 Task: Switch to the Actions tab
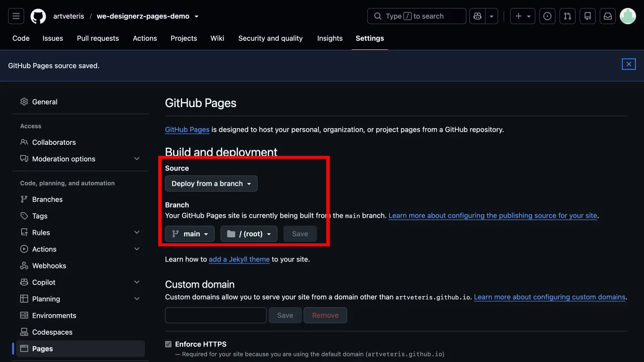coord(145,38)
